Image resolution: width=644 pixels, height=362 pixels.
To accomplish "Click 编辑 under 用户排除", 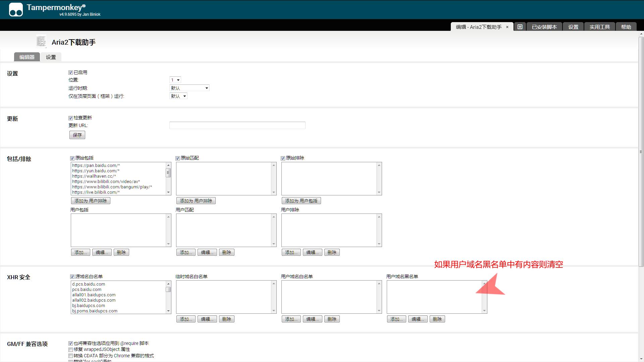I will pyautogui.click(x=313, y=252).
